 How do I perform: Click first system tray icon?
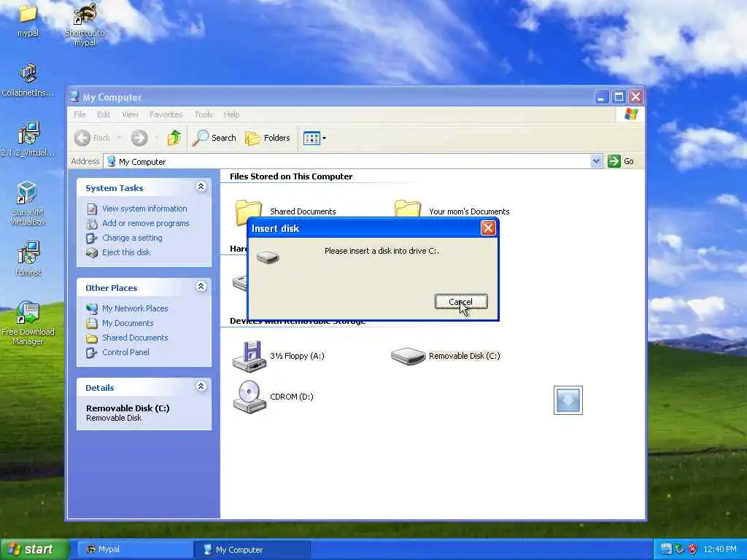[666, 550]
